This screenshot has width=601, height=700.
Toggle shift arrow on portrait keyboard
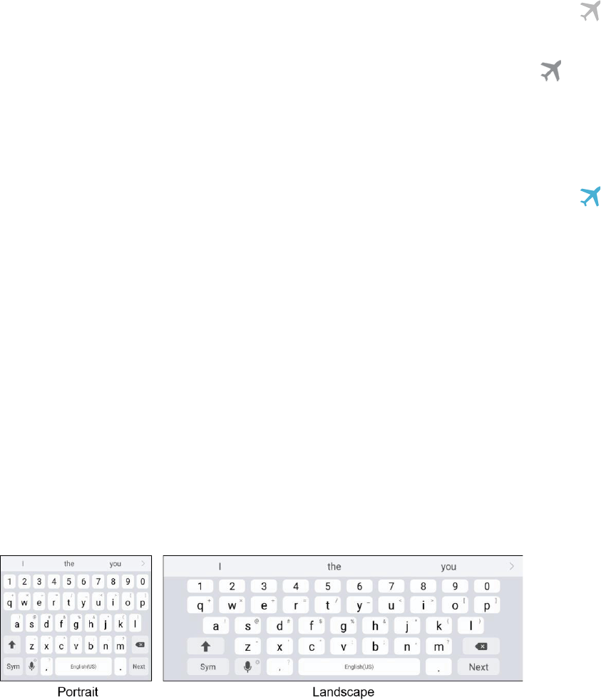(12, 644)
